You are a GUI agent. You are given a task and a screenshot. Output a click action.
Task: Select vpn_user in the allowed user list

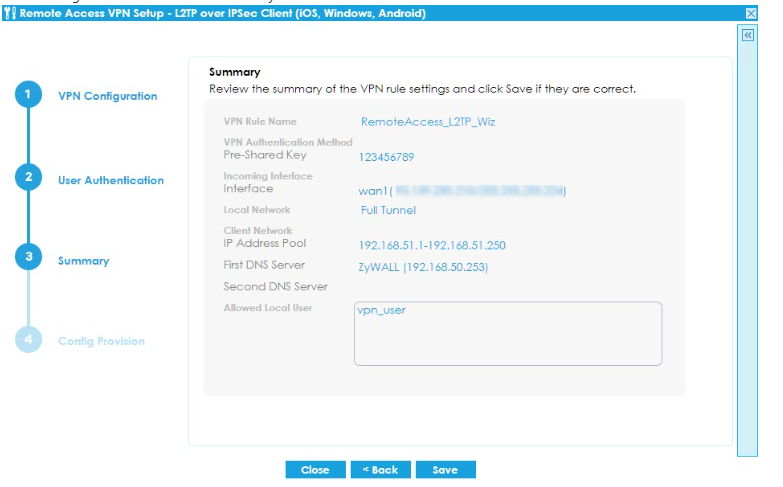pyautogui.click(x=381, y=311)
